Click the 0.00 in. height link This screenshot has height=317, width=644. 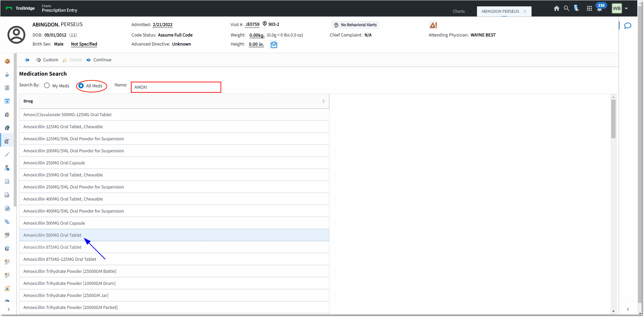point(256,44)
